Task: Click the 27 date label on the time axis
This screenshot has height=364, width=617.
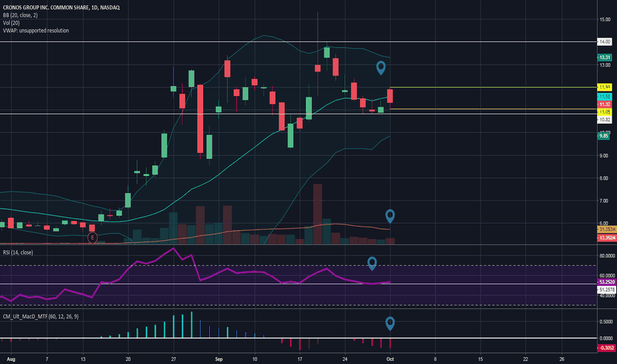Action: click(173, 359)
